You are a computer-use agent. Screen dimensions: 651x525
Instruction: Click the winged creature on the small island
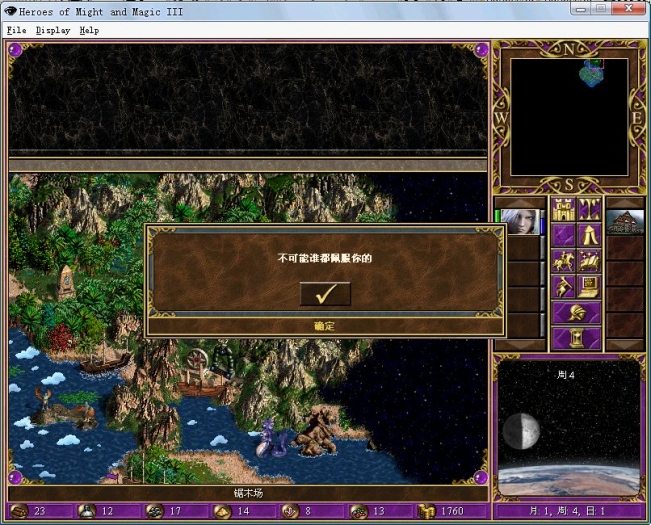pyautogui.click(x=43, y=398)
